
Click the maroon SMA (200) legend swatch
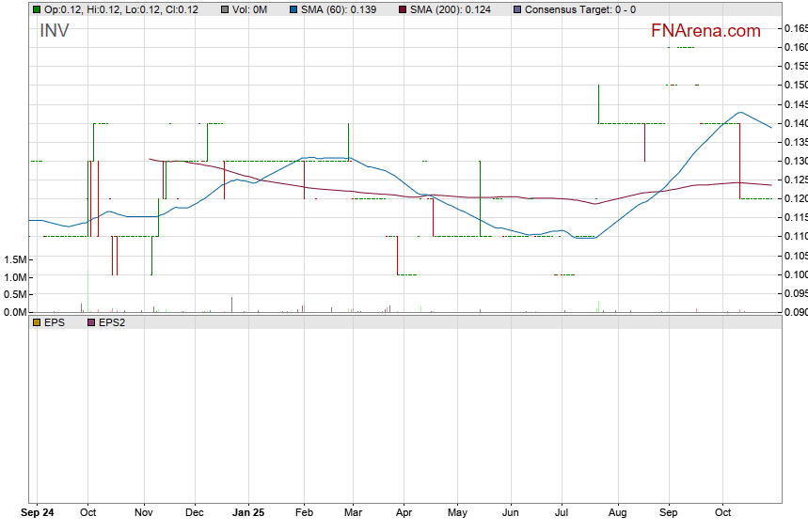coord(403,9)
